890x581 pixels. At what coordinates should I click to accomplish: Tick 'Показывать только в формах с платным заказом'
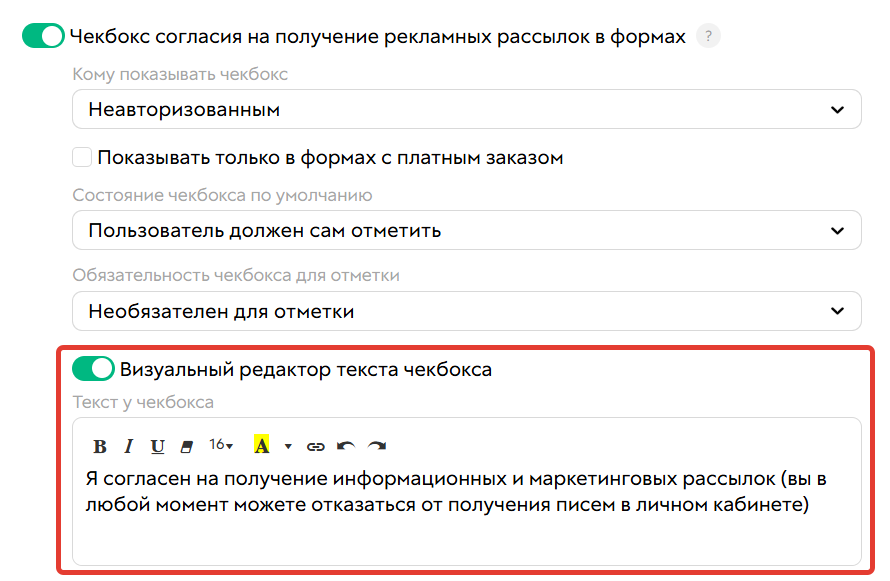(82, 157)
